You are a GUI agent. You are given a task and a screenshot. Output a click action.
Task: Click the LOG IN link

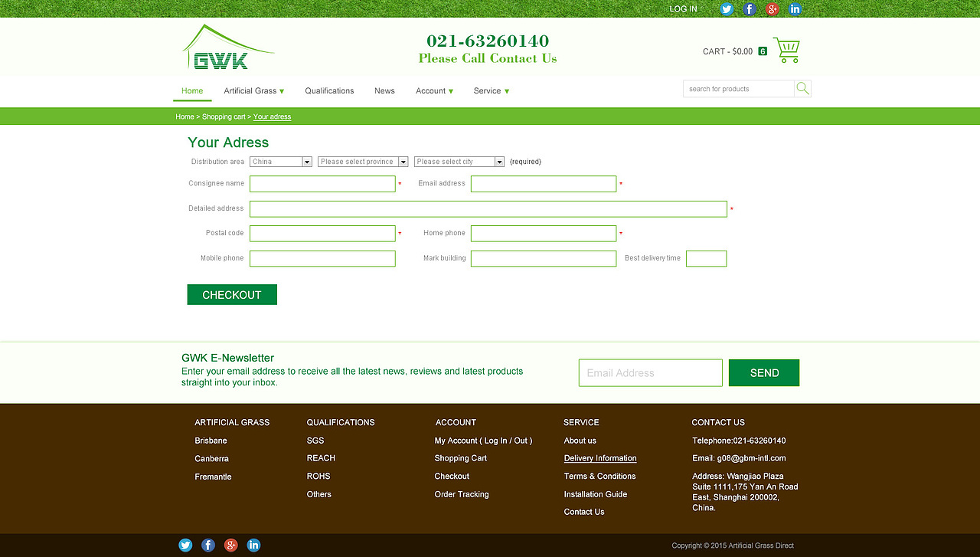click(x=684, y=9)
